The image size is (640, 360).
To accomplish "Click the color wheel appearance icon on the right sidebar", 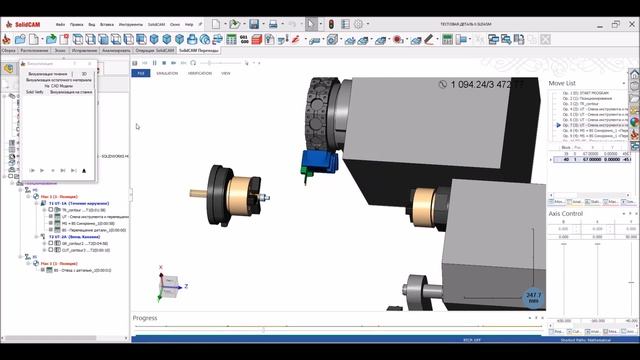I will [634, 122].
